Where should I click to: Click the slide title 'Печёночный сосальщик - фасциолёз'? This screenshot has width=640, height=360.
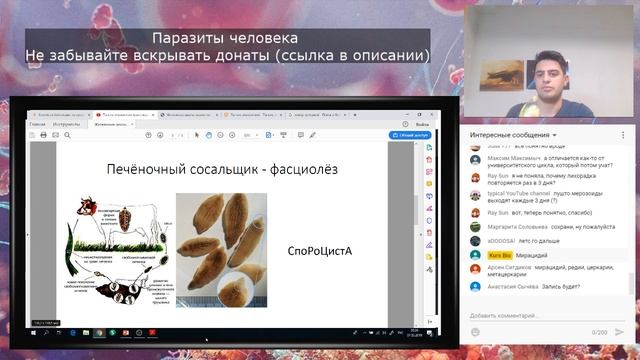point(222,169)
